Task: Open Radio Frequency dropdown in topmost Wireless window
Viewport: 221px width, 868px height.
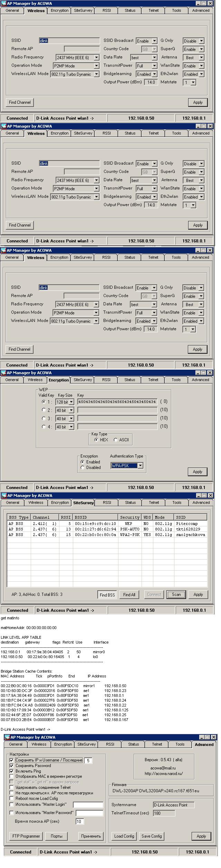Action: [97, 58]
